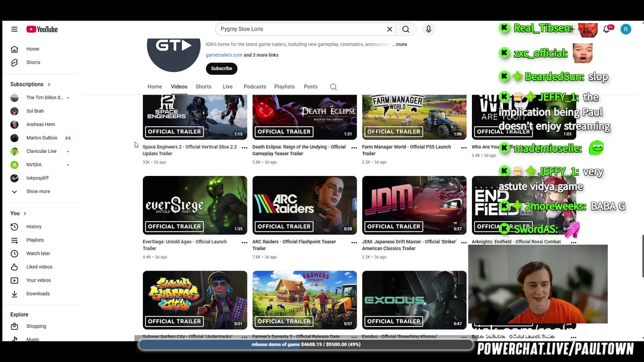Screen dimensions: 644x362
Task: Open Subway Surfers City thumbnail
Action: pos(195,300)
